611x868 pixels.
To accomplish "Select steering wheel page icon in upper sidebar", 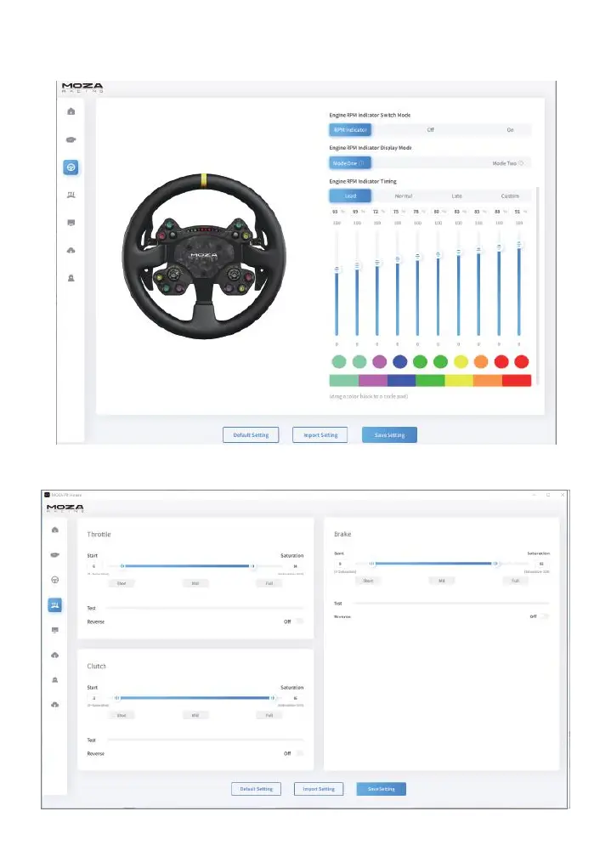I will click(71, 167).
